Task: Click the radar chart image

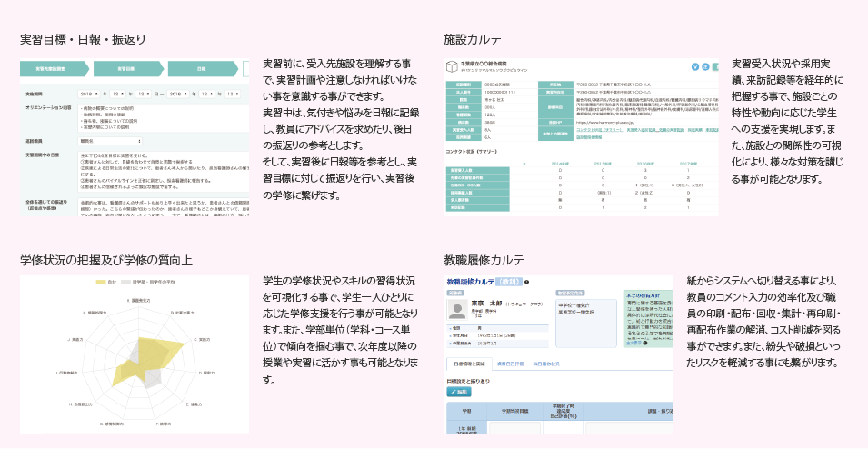Action: (x=135, y=354)
